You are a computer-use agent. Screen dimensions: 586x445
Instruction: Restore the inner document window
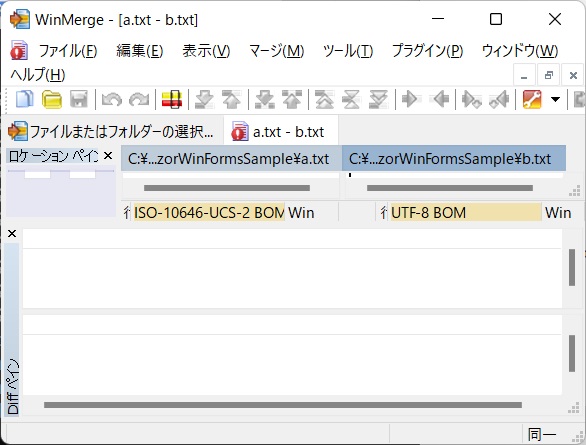[549, 76]
